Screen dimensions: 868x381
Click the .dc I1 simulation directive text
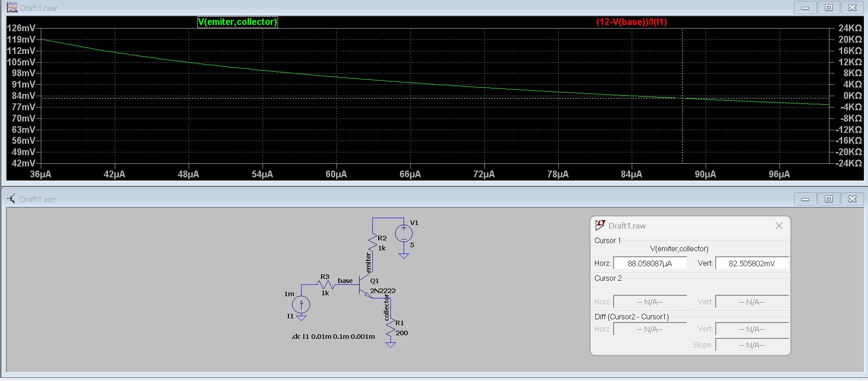[x=333, y=337]
